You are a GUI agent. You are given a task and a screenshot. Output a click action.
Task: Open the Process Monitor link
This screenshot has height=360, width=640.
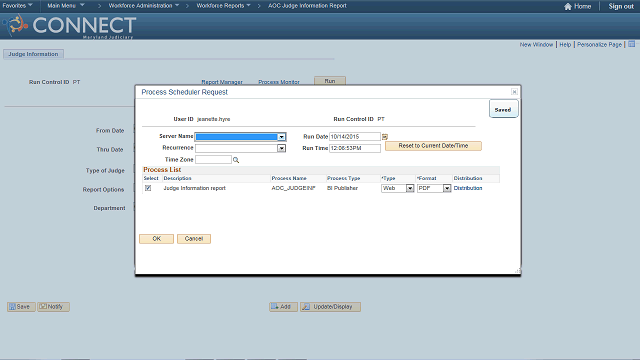pos(279,82)
